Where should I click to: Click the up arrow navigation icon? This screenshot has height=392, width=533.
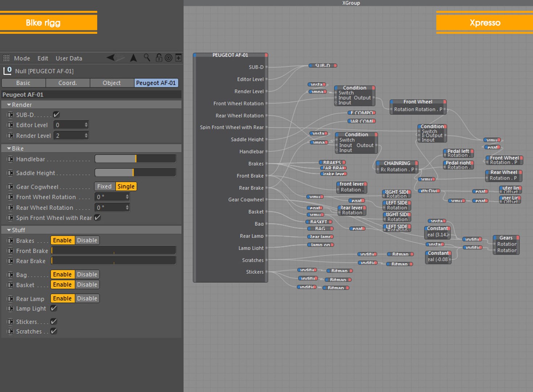(x=134, y=58)
